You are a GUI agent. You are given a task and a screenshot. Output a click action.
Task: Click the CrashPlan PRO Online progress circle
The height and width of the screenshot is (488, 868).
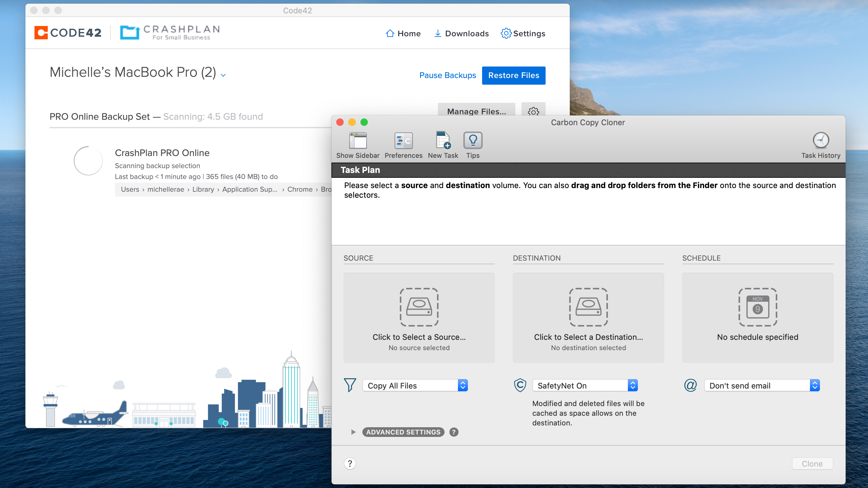(88, 161)
